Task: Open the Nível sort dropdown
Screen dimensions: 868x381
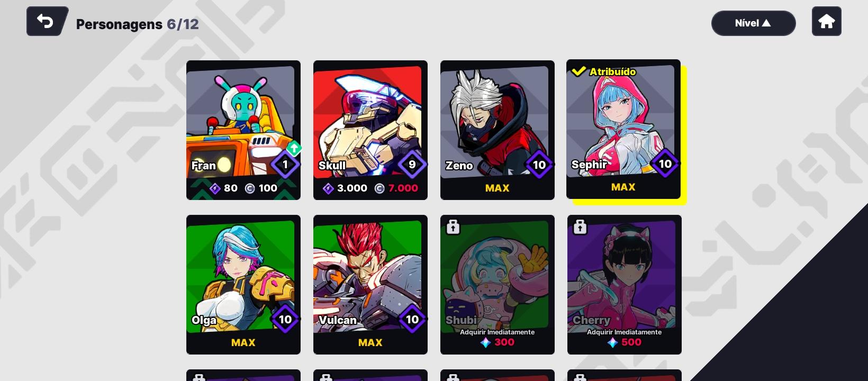Action: 753,23
